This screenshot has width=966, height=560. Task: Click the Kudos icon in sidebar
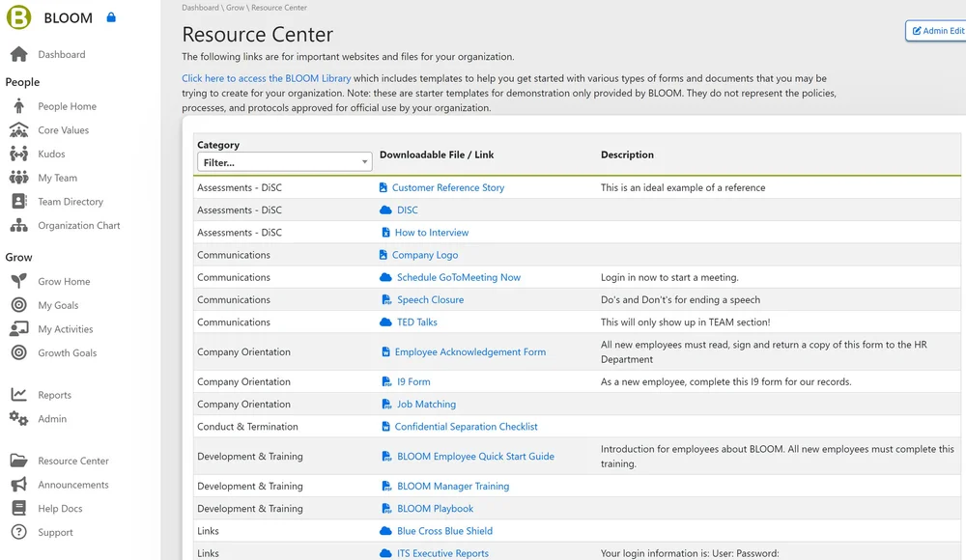pos(18,154)
